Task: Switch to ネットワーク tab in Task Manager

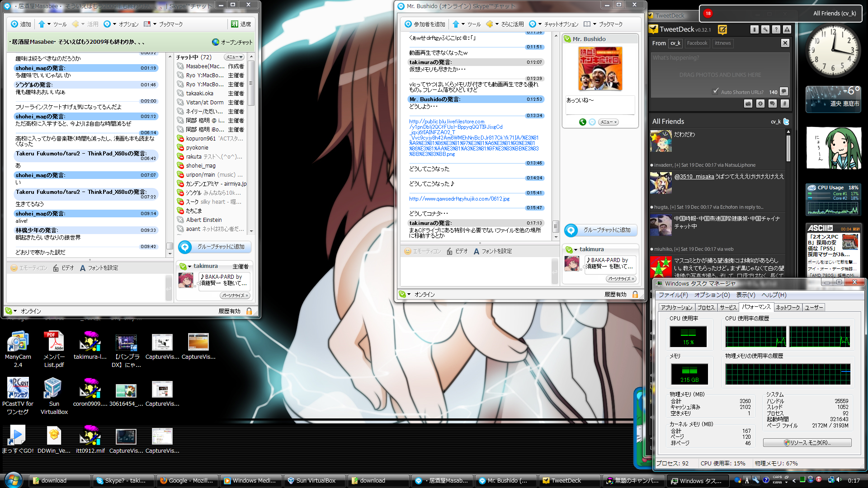Action: tap(788, 307)
